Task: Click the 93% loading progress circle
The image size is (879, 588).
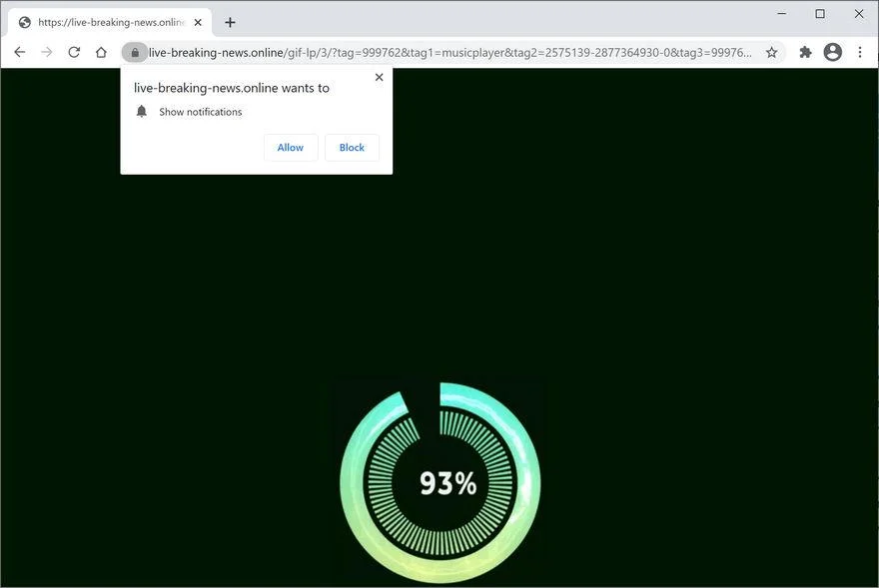Action: coord(440,483)
